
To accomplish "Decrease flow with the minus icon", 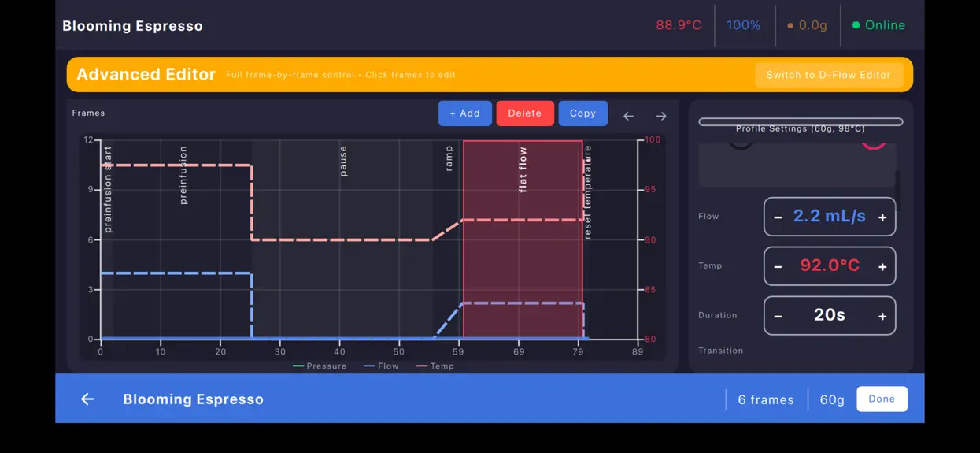I will [778, 217].
